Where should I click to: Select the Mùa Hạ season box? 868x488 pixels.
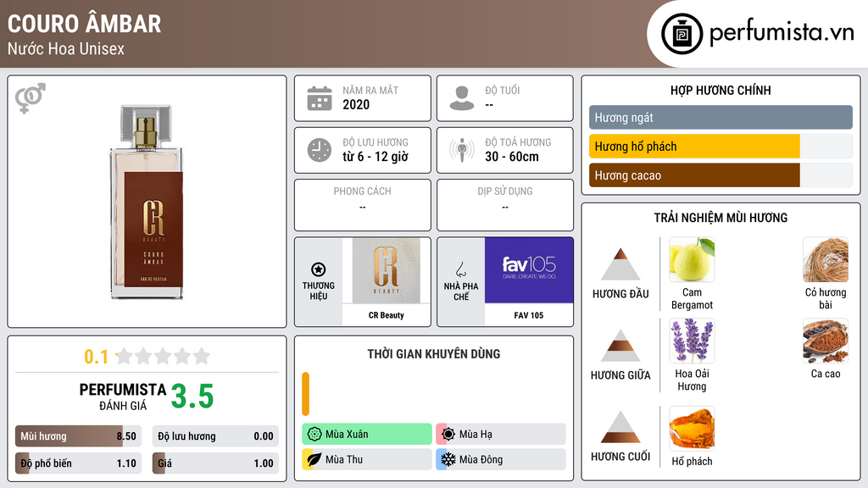[x=501, y=434]
